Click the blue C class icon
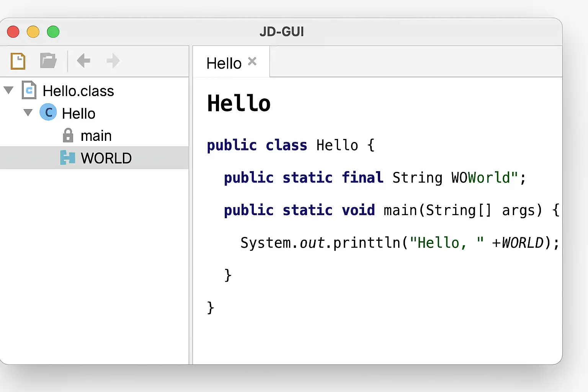The image size is (588, 392). click(x=48, y=113)
